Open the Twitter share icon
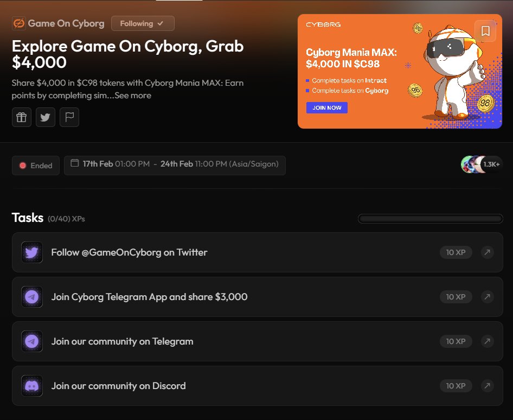The height and width of the screenshot is (420, 513). point(46,117)
